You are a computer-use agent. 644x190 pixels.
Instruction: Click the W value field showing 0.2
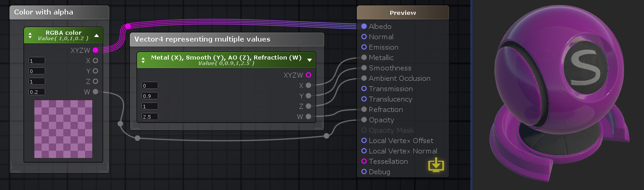37,92
